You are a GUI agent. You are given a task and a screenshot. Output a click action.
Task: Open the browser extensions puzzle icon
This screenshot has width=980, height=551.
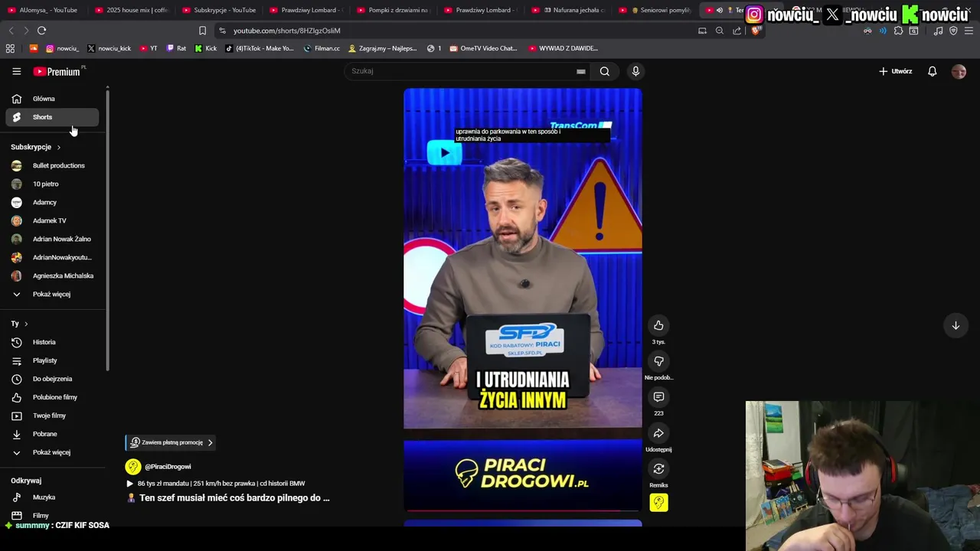point(899,31)
